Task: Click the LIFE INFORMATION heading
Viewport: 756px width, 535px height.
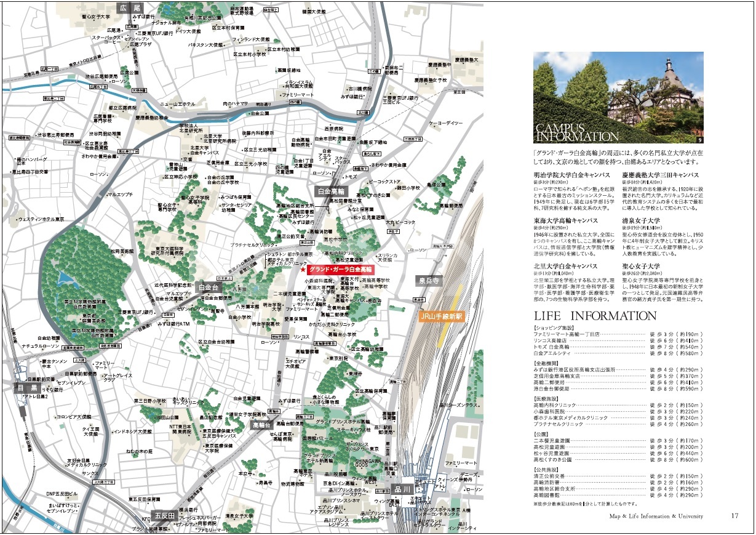Action: [595, 316]
